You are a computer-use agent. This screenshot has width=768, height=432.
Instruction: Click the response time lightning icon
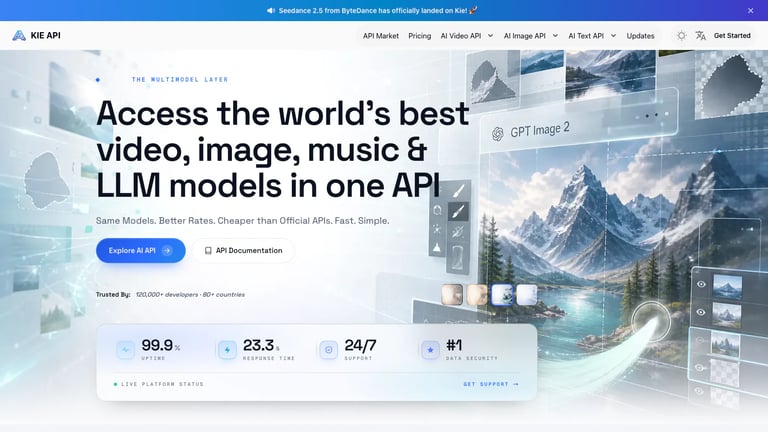point(227,350)
